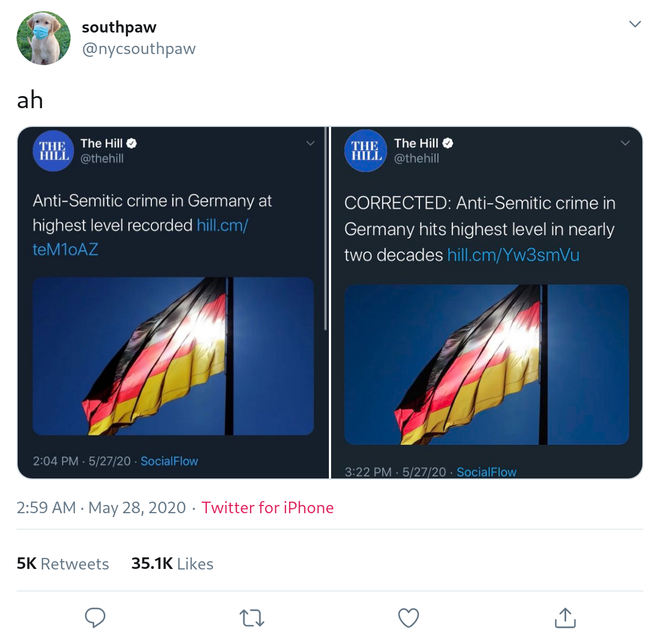Open the share tweet icon
The height and width of the screenshot is (644, 660).
(x=565, y=618)
